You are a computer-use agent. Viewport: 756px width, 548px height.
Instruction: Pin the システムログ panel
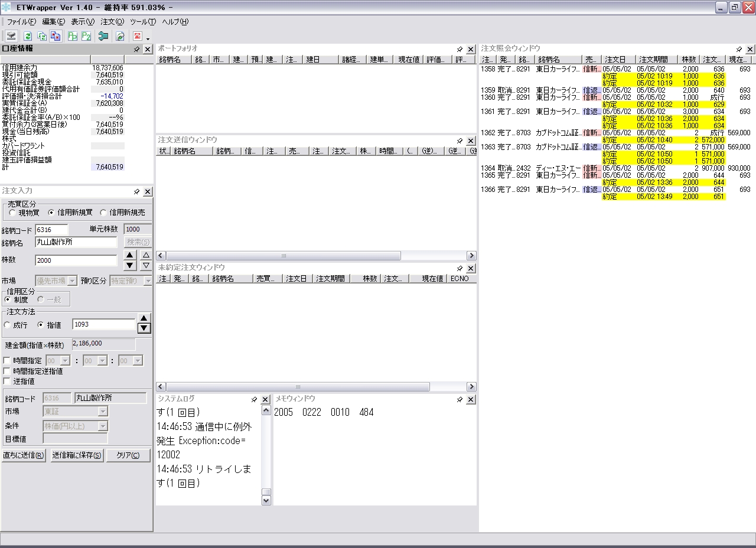(x=255, y=399)
